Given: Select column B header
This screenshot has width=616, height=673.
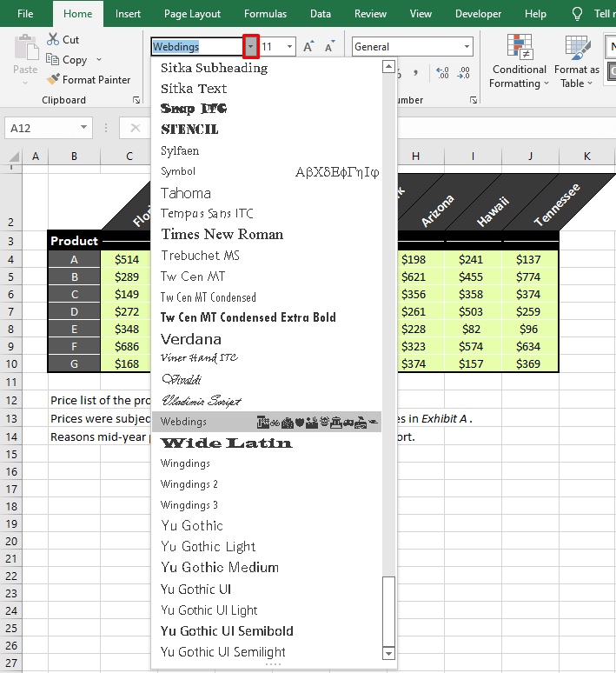Looking at the screenshot, I should click(x=74, y=157).
